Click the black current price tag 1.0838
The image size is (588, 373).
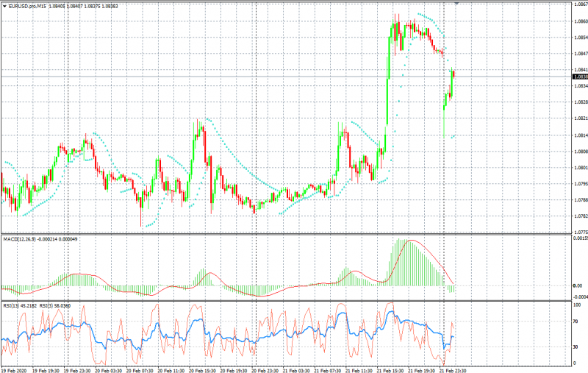(x=579, y=77)
